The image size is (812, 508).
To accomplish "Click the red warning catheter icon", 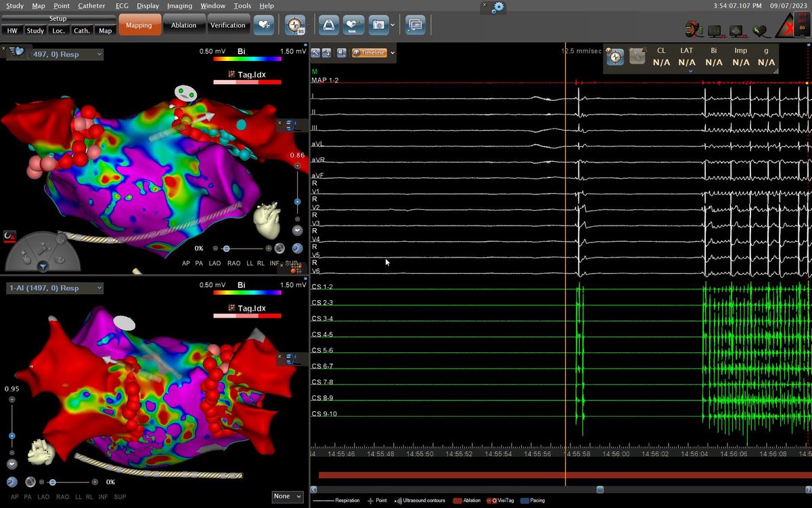I will pyautogui.click(x=9, y=236).
